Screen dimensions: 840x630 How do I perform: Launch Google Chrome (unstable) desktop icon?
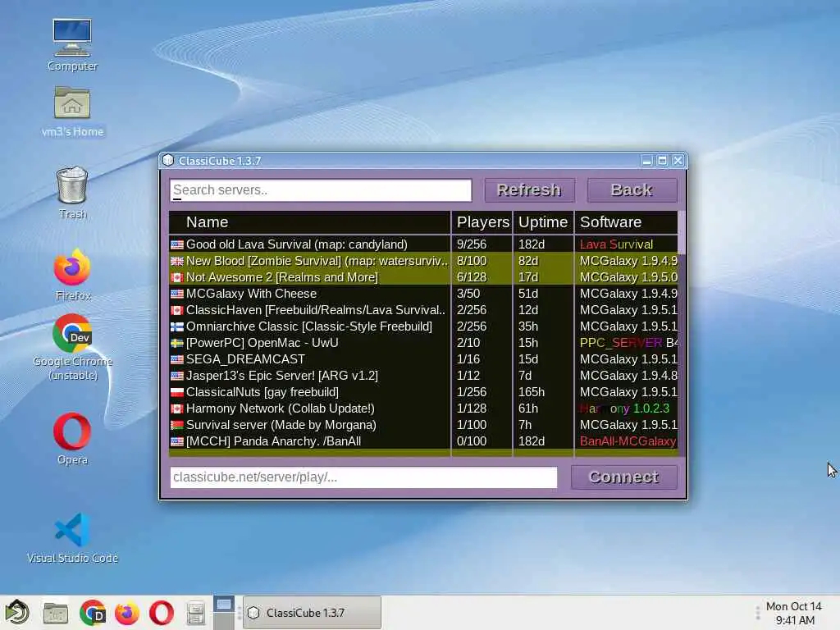pos(72,347)
